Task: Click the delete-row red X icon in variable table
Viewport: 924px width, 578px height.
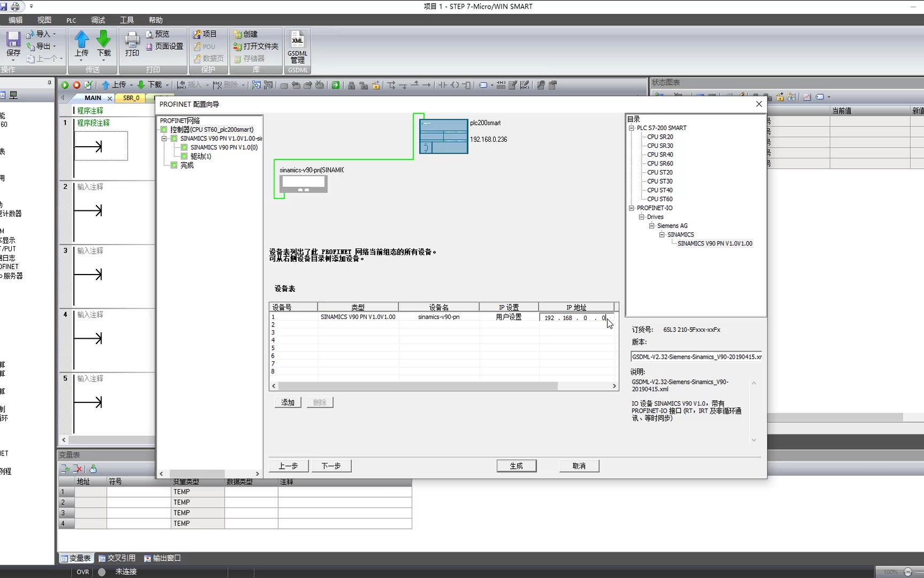Action: (x=78, y=469)
